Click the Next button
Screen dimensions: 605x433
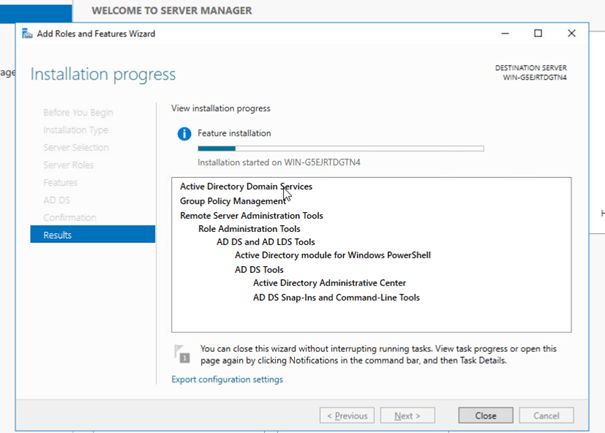[407, 415]
